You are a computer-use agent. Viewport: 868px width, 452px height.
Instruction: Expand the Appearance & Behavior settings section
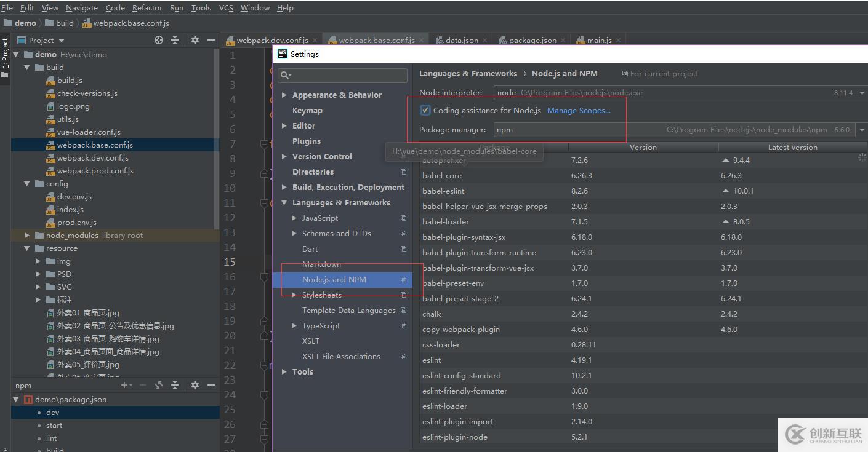click(284, 95)
